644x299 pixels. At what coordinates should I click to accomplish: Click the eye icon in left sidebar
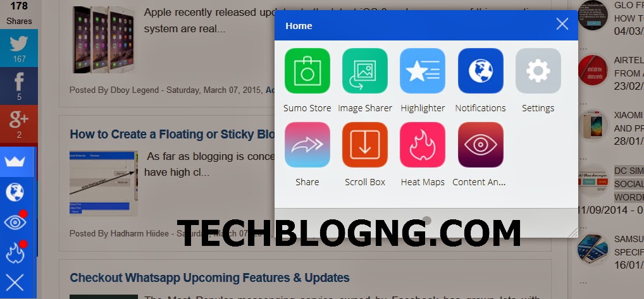15,222
